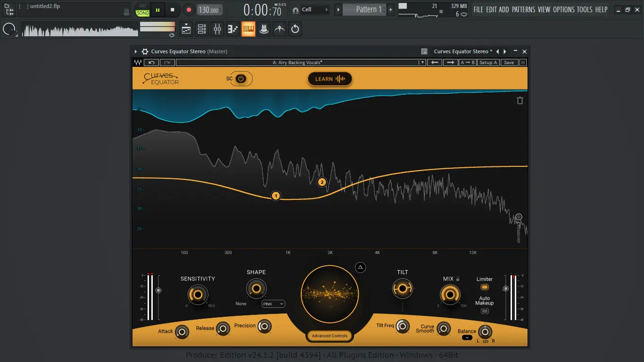Pause playback in transport bar
Viewport: 644px width, 362px height.
pos(157,9)
